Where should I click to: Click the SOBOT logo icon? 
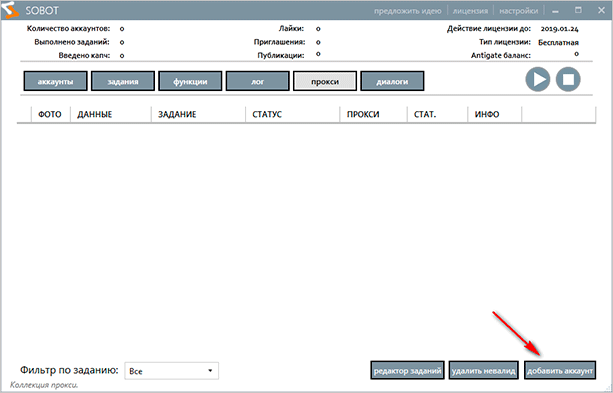click(10, 10)
